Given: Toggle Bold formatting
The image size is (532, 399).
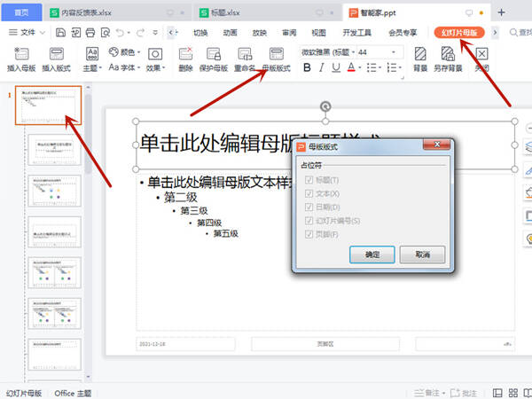Looking at the screenshot, I should pyautogui.click(x=307, y=67).
